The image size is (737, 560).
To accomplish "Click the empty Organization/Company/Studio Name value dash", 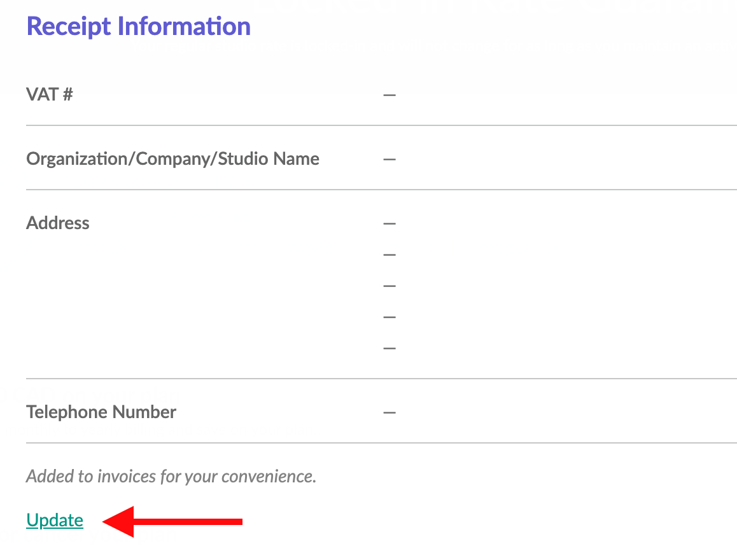I will pos(389,159).
